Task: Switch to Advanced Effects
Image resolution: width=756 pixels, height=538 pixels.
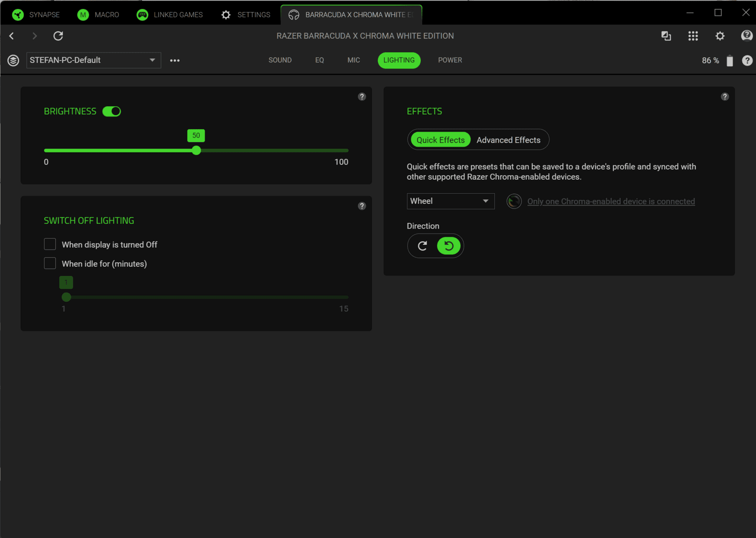Action: 508,140
